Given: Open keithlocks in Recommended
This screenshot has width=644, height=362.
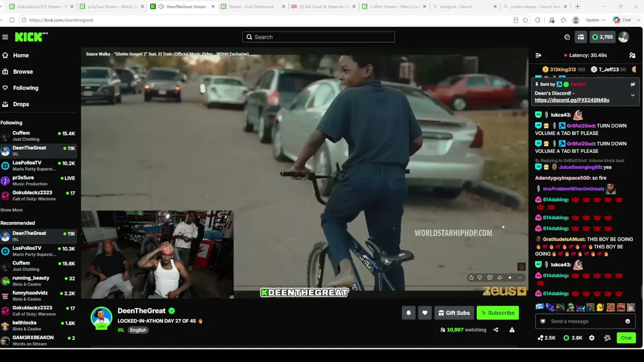Looking at the screenshot, I should click(x=38, y=325).
